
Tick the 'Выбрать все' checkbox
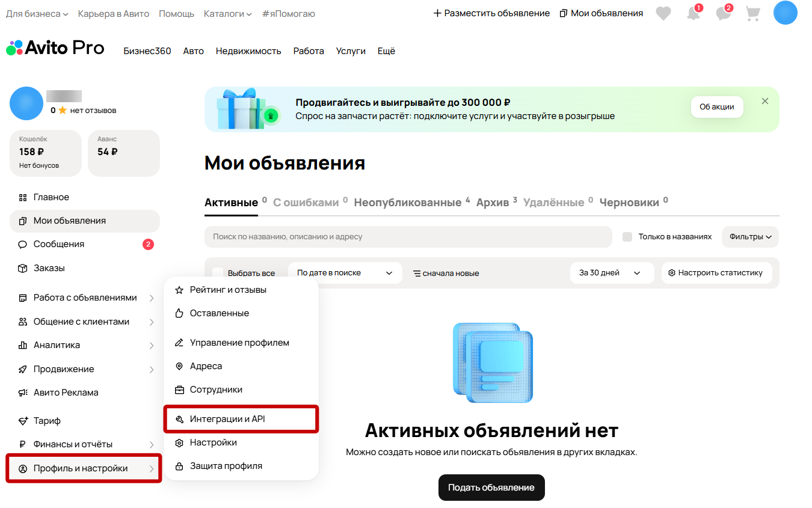point(218,273)
